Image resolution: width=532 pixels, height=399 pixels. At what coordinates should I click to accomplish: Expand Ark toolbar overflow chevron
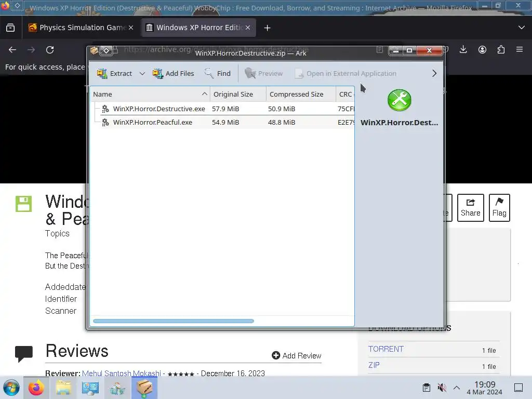coord(434,73)
